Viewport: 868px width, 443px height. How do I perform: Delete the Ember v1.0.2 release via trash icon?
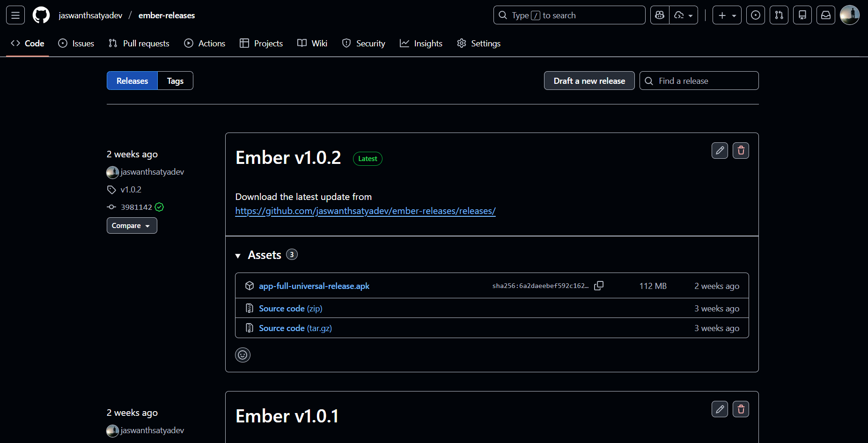click(741, 150)
